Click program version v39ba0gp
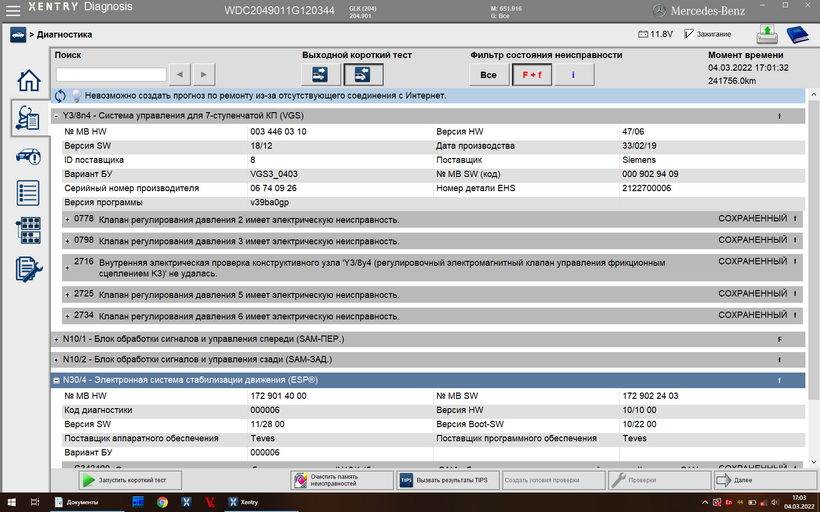 tap(269, 202)
